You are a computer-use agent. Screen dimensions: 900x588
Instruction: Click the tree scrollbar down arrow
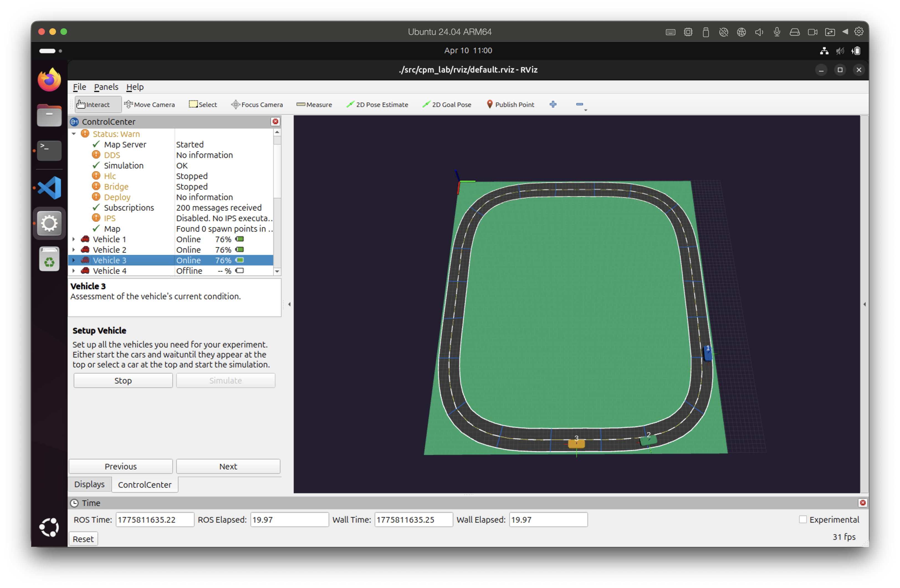[277, 271]
